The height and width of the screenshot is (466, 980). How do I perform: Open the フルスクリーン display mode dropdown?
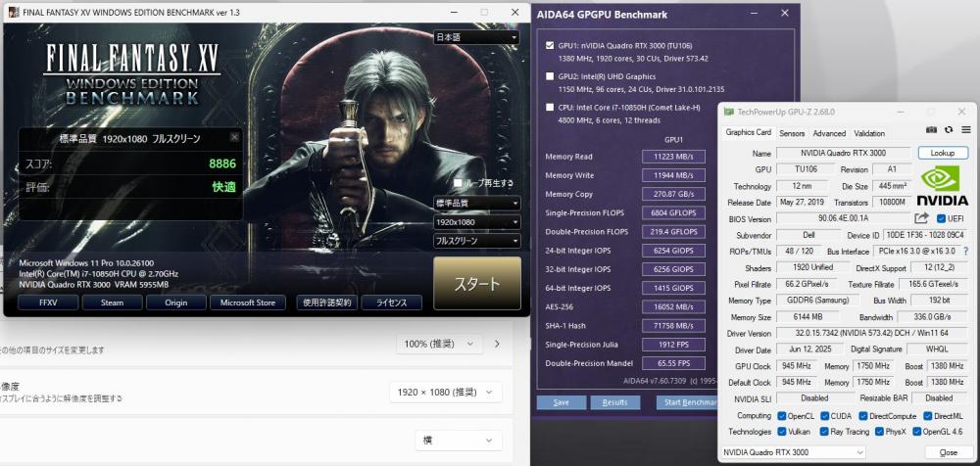click(x=476, y=241)
